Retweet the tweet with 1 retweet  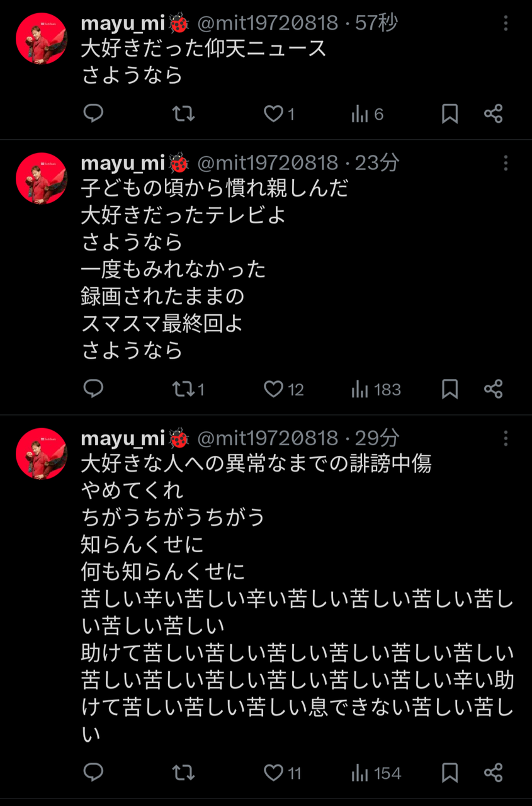pyautogui.click(x=188, y=390)
